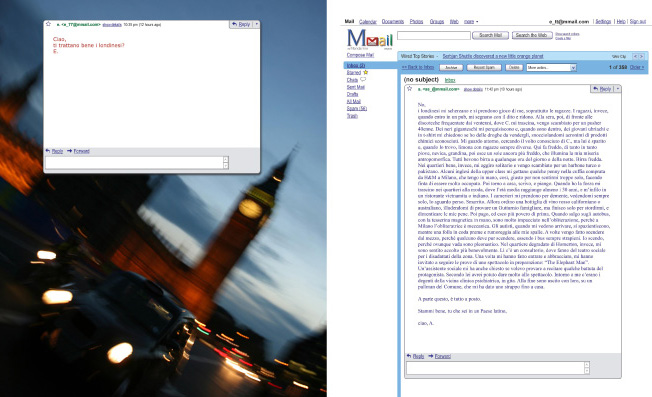Click the search text field

click(x=434, y=36)
